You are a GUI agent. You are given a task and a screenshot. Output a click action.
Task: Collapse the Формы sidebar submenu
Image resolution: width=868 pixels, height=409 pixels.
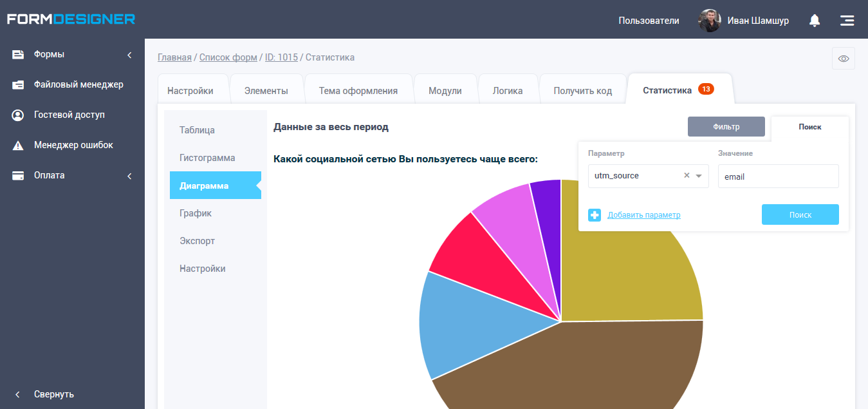tap(128, 54)
